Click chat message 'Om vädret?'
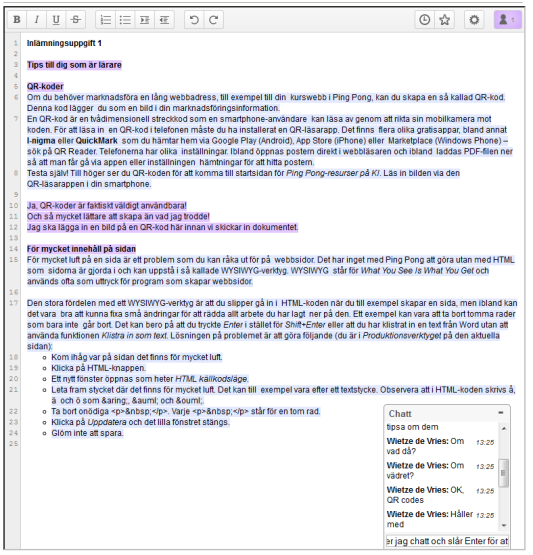Screen dimensions: 533x555 [x=425, y=470]
